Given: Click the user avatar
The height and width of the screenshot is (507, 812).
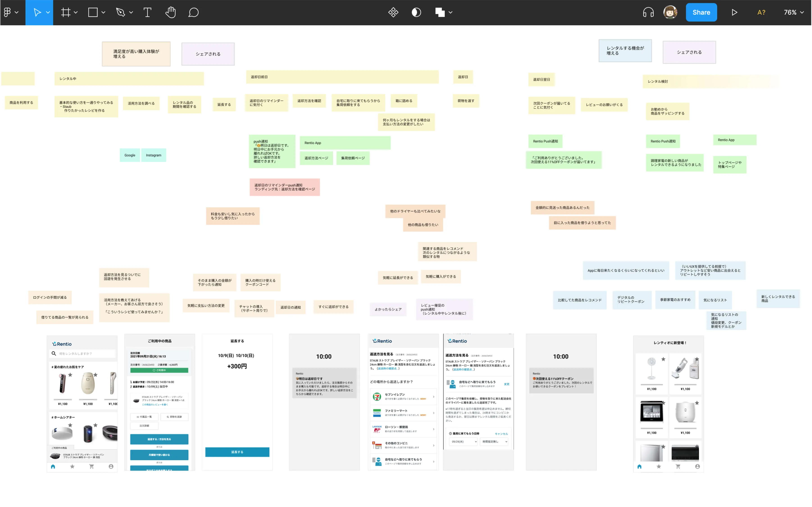Looking at the screenshot, I should click(x=670, y=12).
